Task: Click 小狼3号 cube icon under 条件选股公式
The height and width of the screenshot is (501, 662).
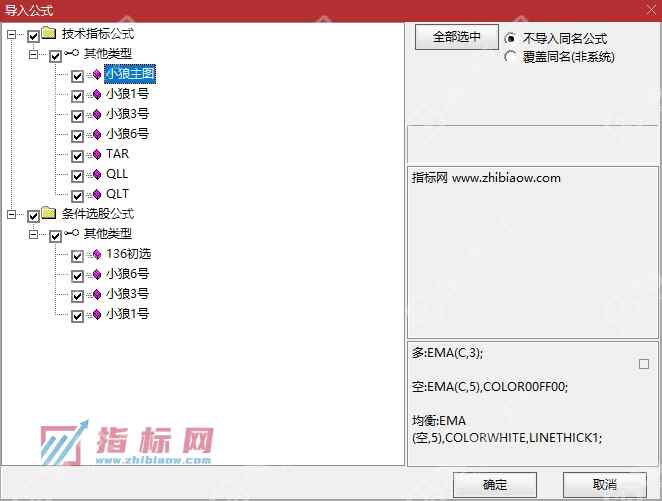Action: tap(97, 294)
